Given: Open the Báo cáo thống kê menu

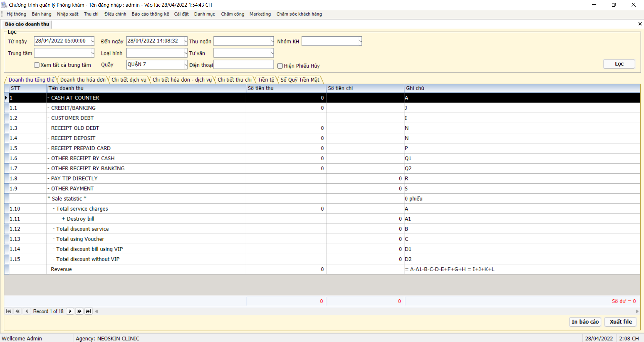Looking at the screenshot, I should click(x=150, y=14).
